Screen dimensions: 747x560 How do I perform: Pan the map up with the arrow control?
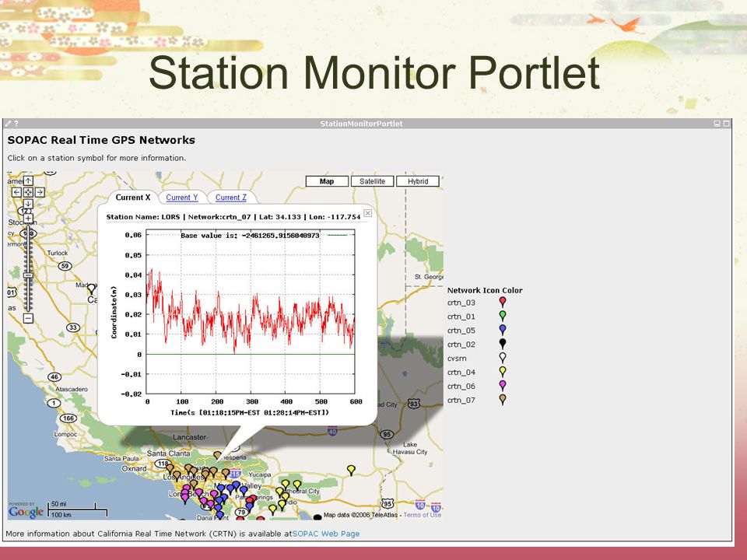[28, 181]
